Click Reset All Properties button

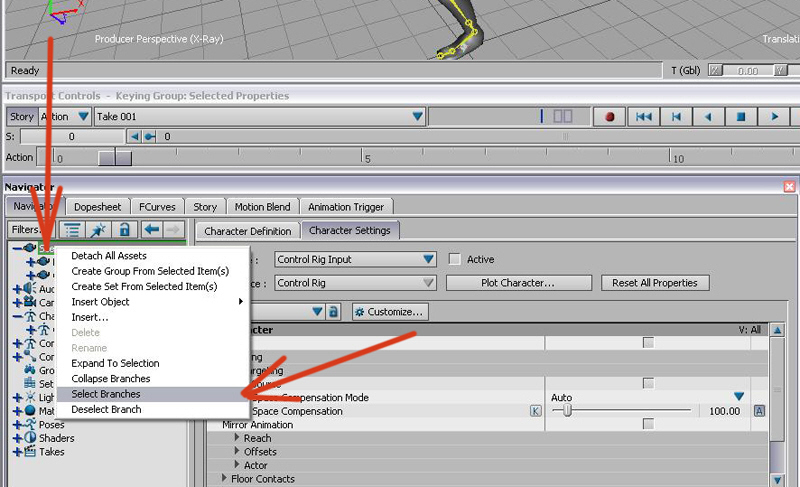point(655,283)
